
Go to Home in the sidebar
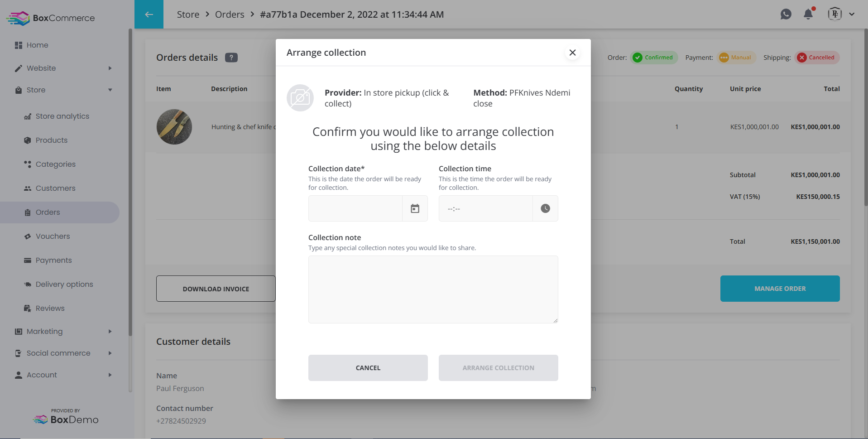tap(38, 45)
